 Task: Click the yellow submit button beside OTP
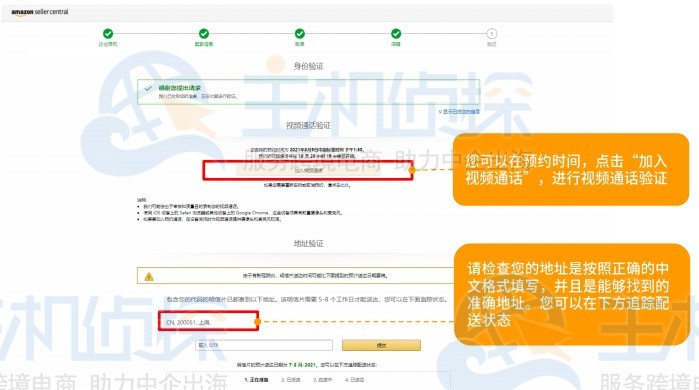[x=381, y=345]
